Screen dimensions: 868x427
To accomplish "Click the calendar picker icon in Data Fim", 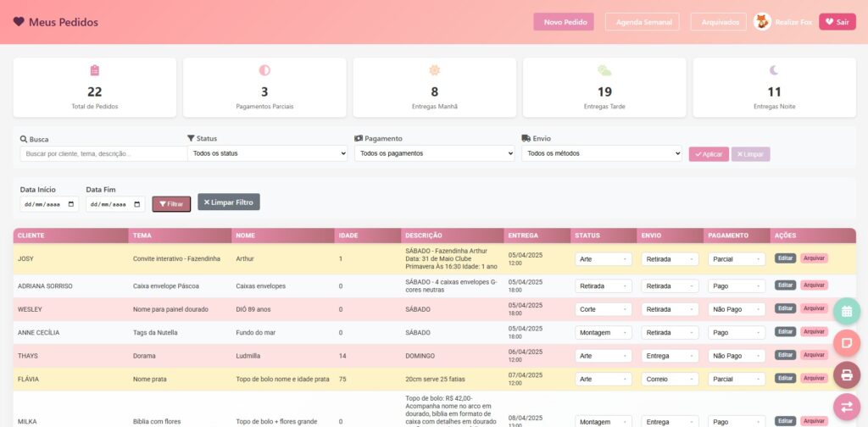I will click(136, 204).
